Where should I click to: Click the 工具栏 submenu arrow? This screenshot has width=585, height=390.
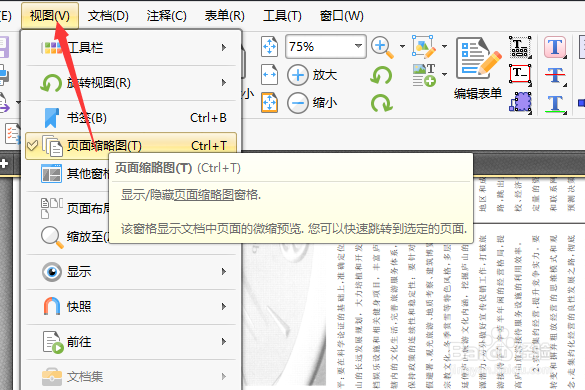click(223, 47)
